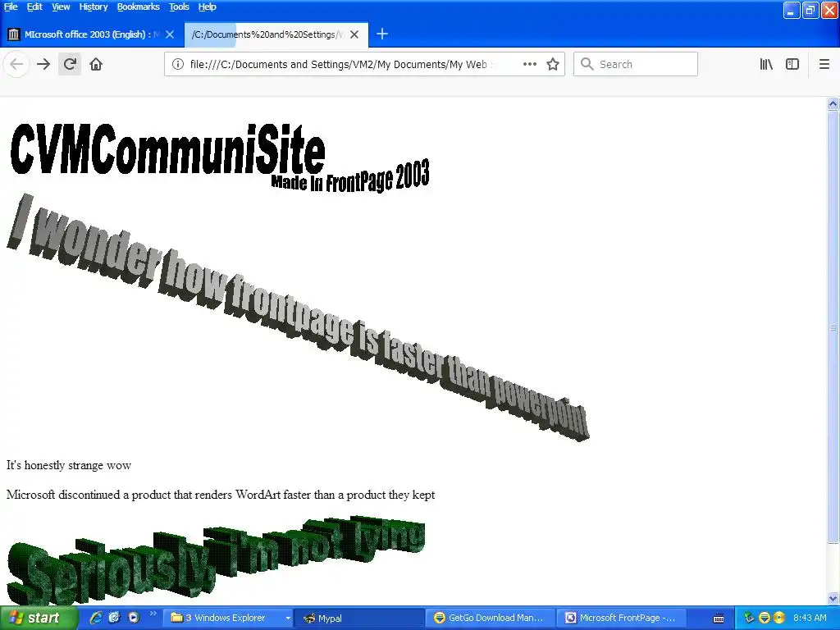Click the Windows start button
The height and width of the screenshot is (630, 840).
point(39,618)
